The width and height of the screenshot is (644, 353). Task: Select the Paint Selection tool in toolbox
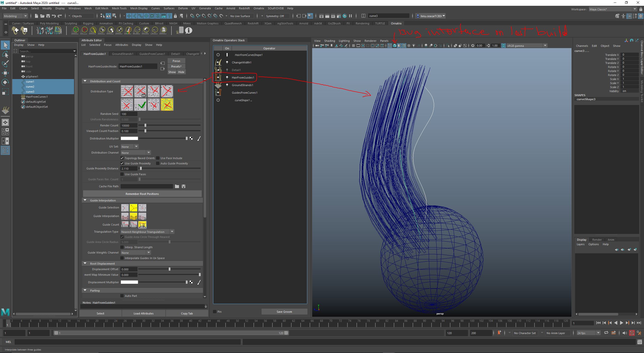tap(5, 63)
